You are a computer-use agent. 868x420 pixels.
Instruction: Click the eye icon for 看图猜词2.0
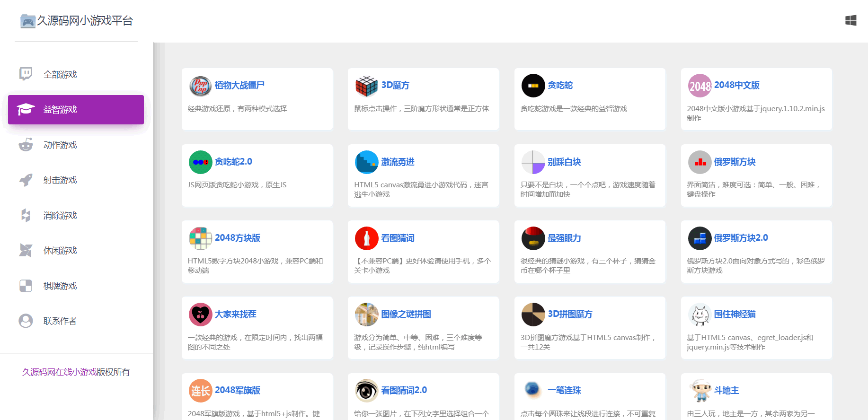[x=367, y=391]
